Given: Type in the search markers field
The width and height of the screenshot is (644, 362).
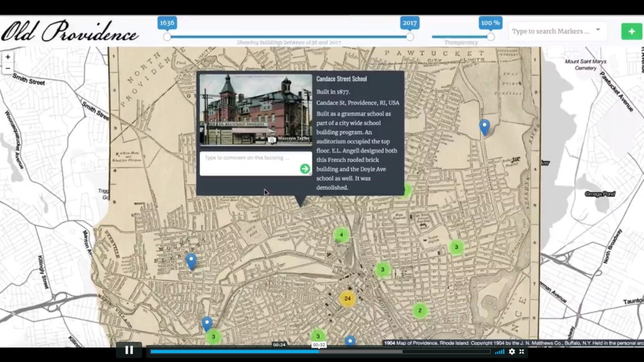Looking at the screenshot, I should [550, 31].
